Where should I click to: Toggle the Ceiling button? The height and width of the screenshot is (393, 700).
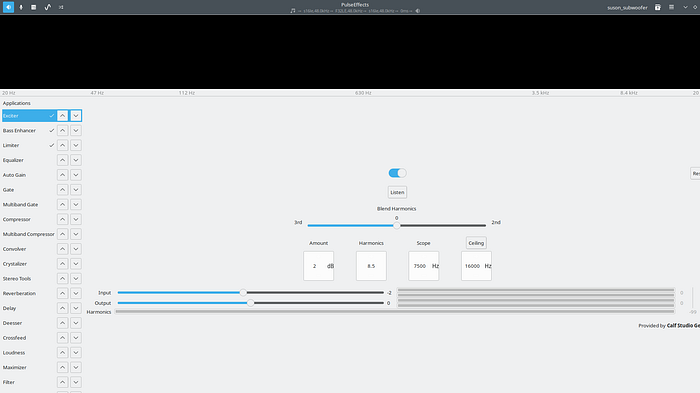(x=476, y=243)
